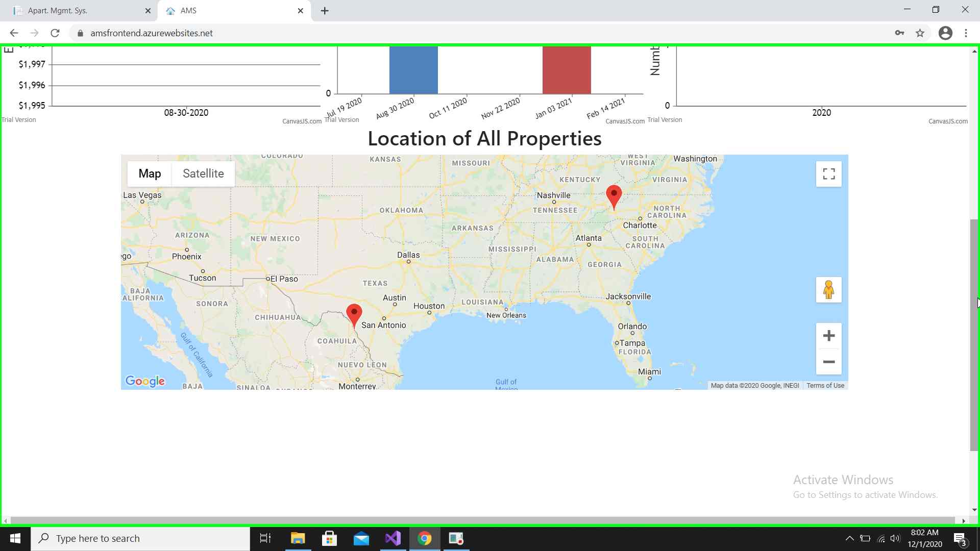Open Visual Studio from the taskbar
980x551 pixels.
[393, 538]
